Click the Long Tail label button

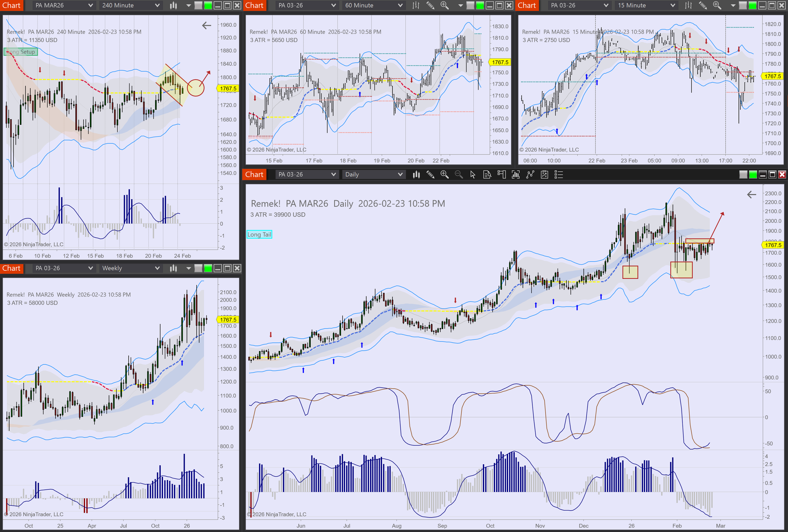259,234
